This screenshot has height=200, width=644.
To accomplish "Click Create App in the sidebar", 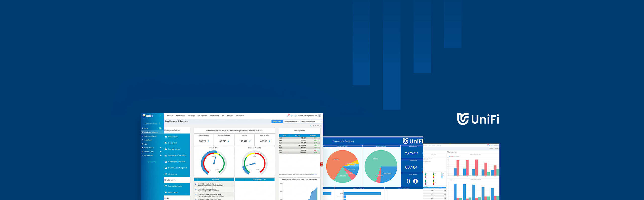I will pyautogui.click(x=152, y=162).
